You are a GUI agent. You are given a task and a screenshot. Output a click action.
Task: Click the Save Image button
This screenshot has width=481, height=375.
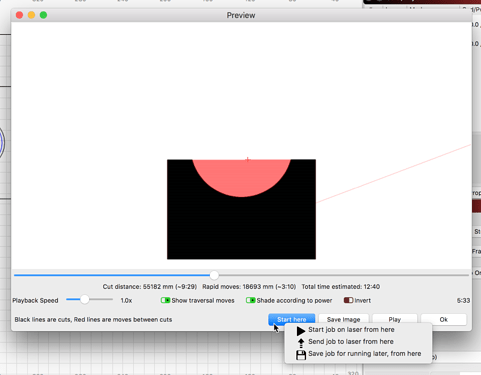point(343,319)
